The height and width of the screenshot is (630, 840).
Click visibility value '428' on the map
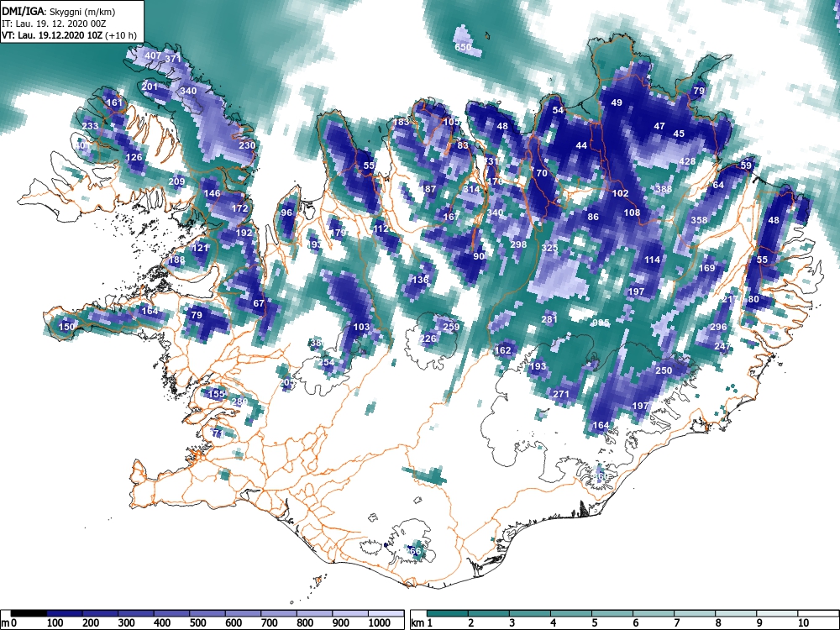(x=687, y=161)
